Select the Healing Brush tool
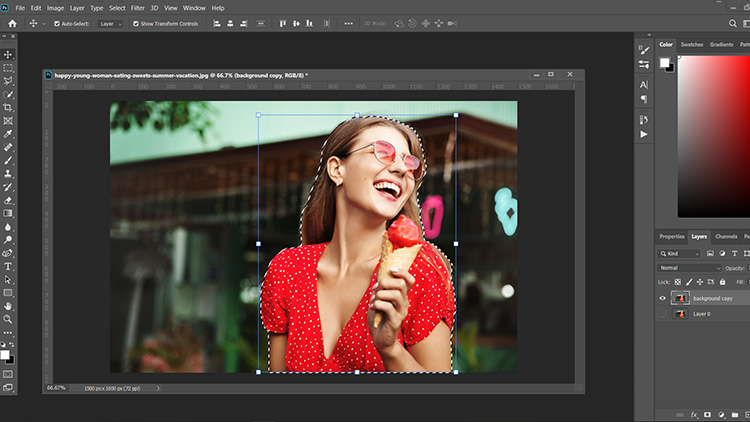 pyautogui.click(x=8, y=147)
